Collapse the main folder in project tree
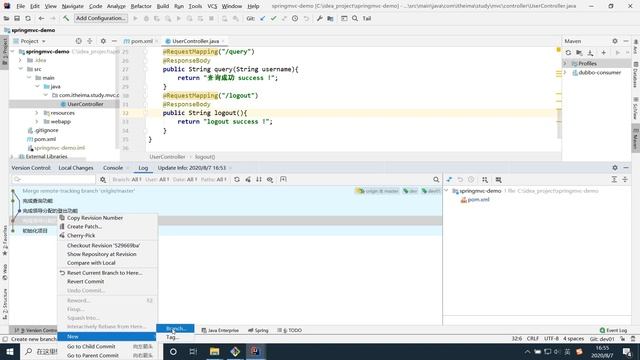The image size is (640, 360). tap(29, 78)
